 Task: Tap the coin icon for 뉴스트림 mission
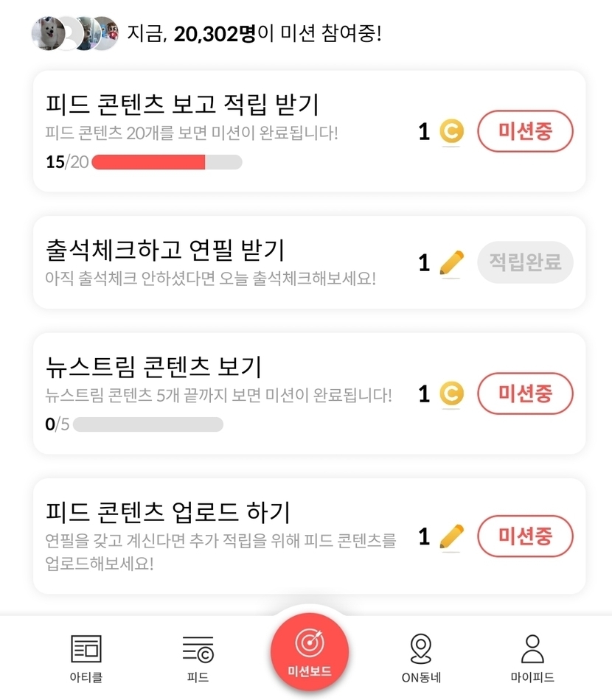[x=451, y=394]
